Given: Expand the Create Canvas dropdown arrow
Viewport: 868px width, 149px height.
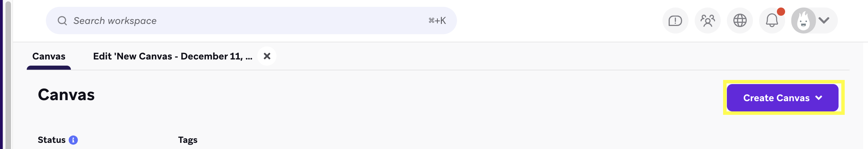Looking at the screenshot, I should (x=819, y=98).
